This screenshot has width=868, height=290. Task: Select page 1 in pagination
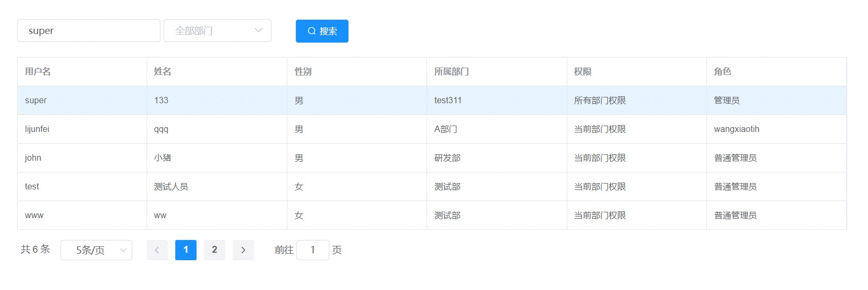pyautogui.click(x=186, y=250)
